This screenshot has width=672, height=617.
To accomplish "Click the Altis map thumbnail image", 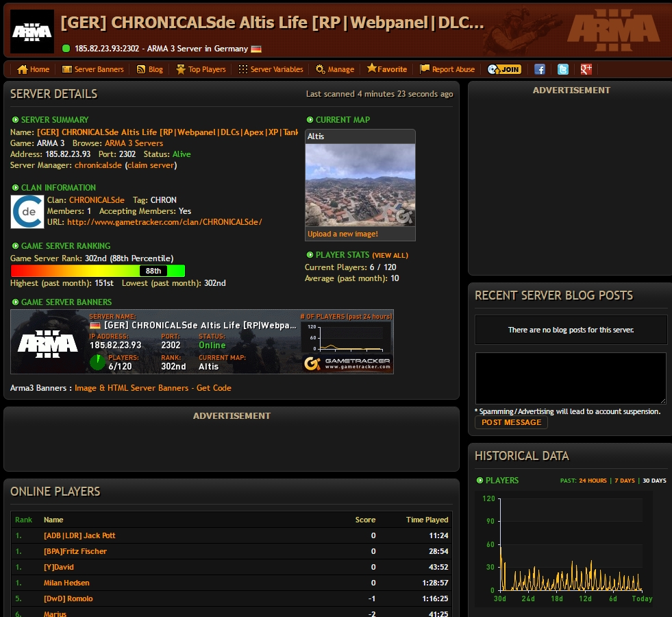I will click(360, 184).
